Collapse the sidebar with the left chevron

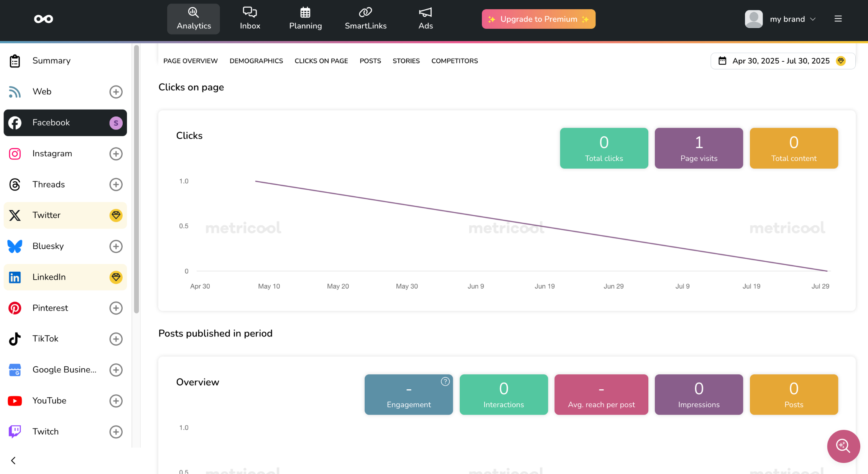click(x=13, y=461)
